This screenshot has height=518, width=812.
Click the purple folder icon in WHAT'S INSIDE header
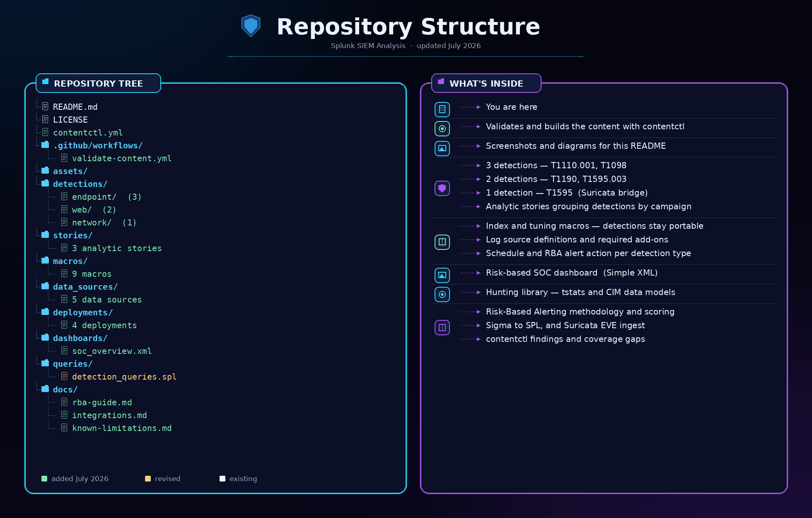[441, 82]
